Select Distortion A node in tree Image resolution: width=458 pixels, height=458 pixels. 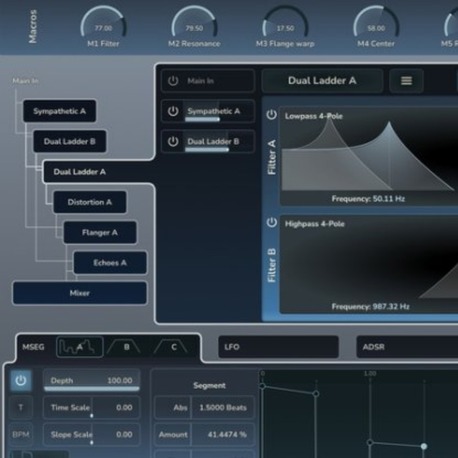coord(90,202)
